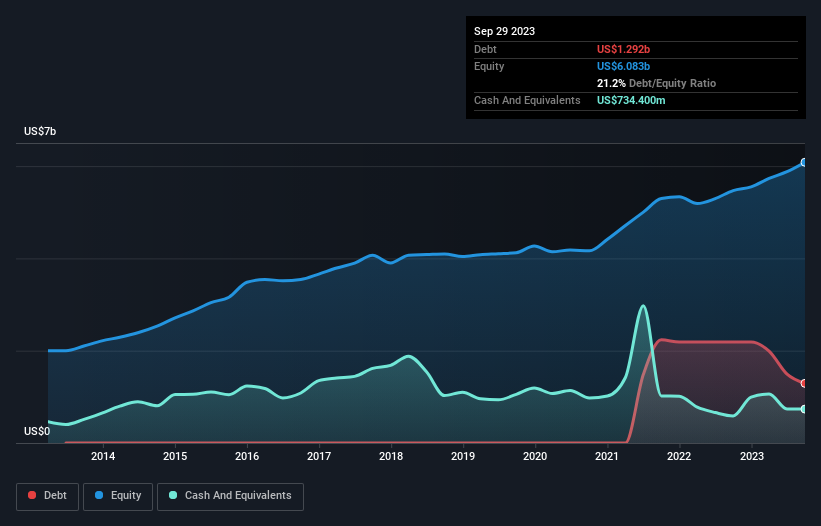Click the 2019 x-axis label

[463, 456]
